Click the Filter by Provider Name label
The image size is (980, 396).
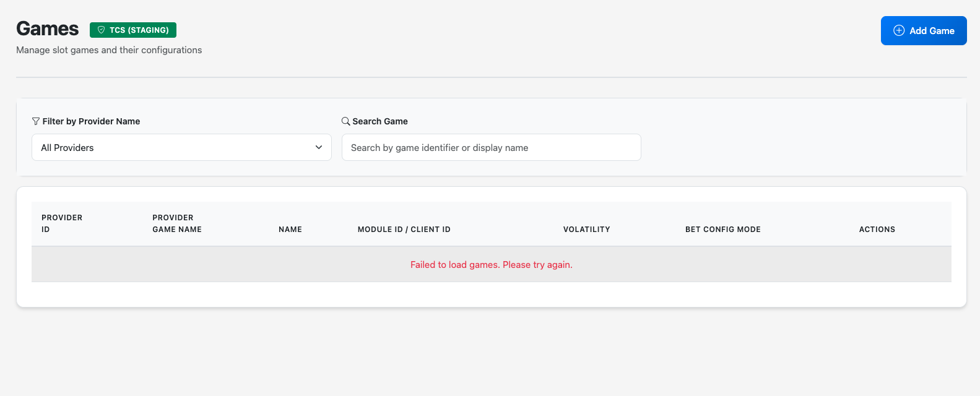[x=91, y=121]
